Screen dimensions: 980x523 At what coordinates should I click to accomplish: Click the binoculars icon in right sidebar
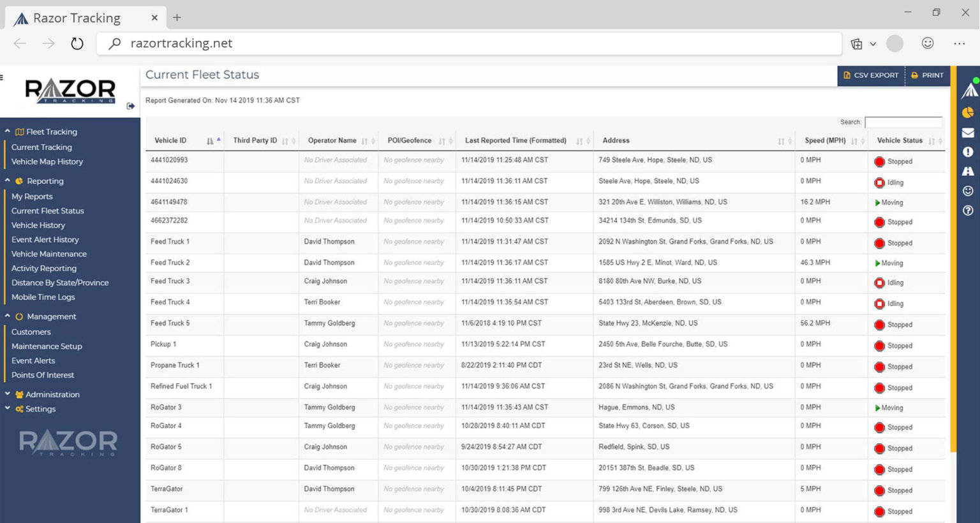[x=968, y=171]
